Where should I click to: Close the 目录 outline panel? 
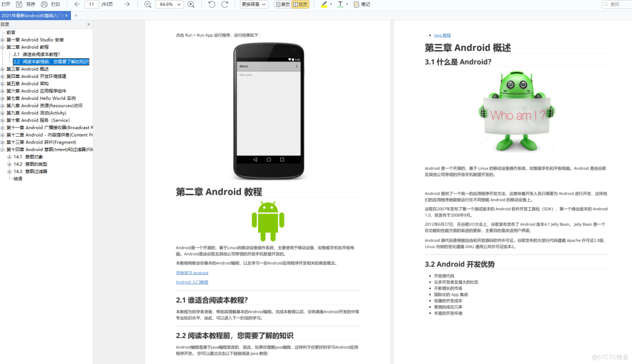point(89,24)
